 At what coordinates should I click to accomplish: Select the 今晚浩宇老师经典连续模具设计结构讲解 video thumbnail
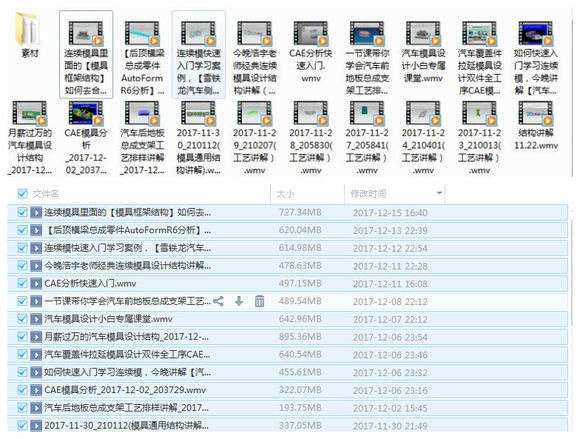(x=254, y=33)
